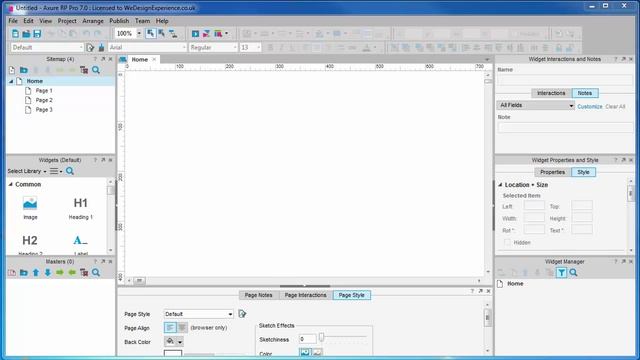Toggle the Hidden checkbox
Image resolution: width=640 pixels, height=360 pixels.
coord(507,242)
